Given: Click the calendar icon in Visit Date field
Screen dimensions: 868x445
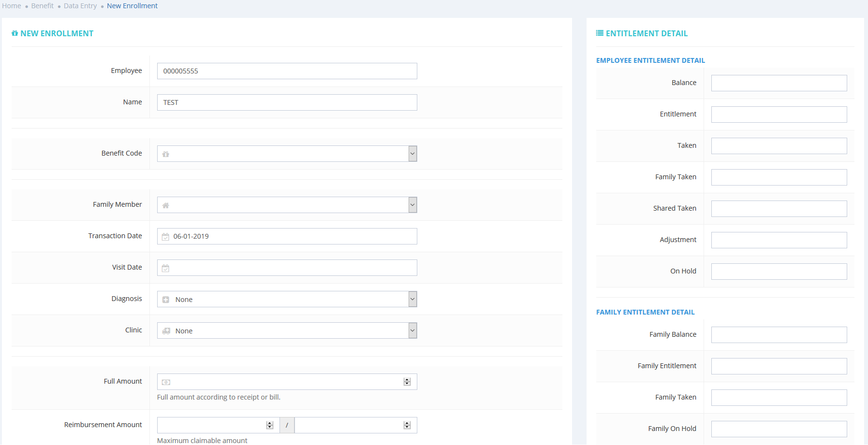Looking at the screenshot, I should pyautogui.click(x=165, y=268).
